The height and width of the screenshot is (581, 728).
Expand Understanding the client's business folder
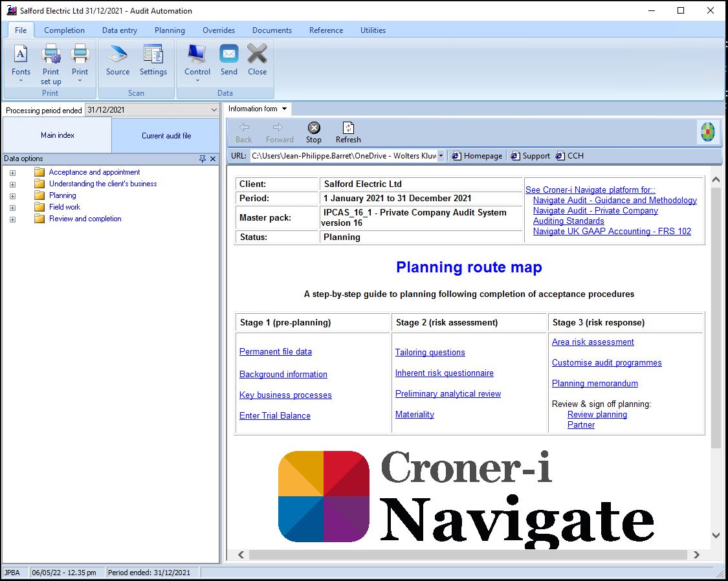(x=12, y=184)
